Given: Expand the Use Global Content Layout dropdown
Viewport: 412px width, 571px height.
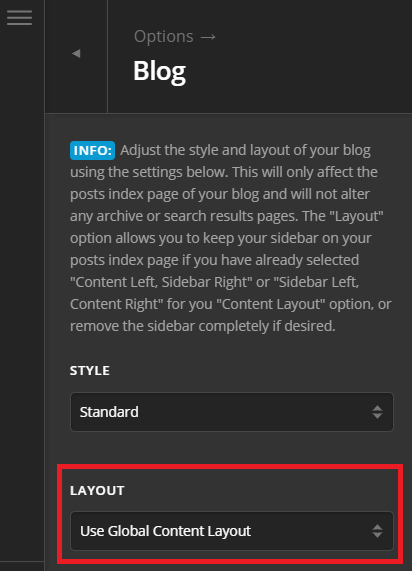Looking at the screenshot, I should (232, 531).
